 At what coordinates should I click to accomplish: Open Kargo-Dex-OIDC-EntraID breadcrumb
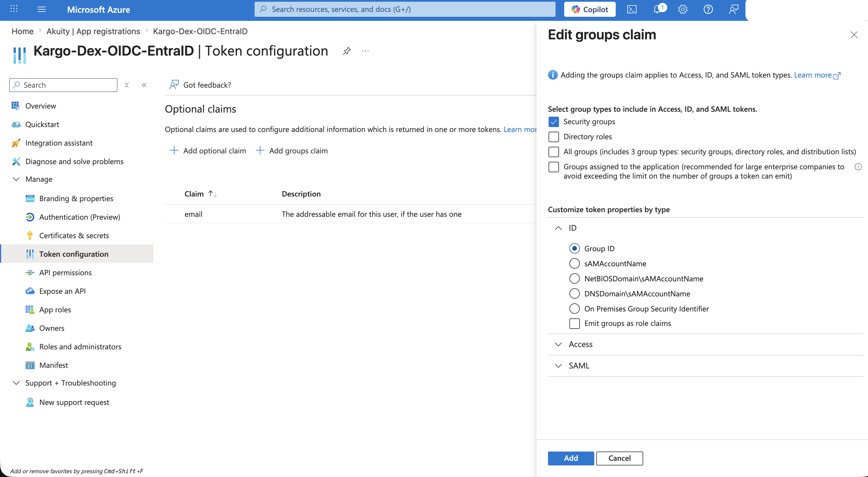tap(200, 31)
